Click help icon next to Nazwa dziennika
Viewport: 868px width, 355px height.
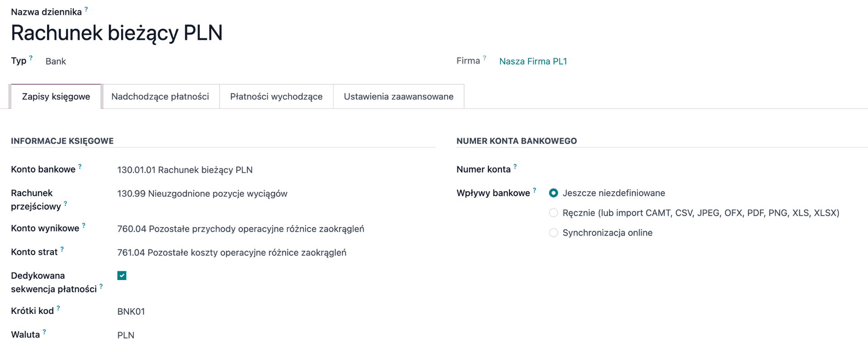86,9
